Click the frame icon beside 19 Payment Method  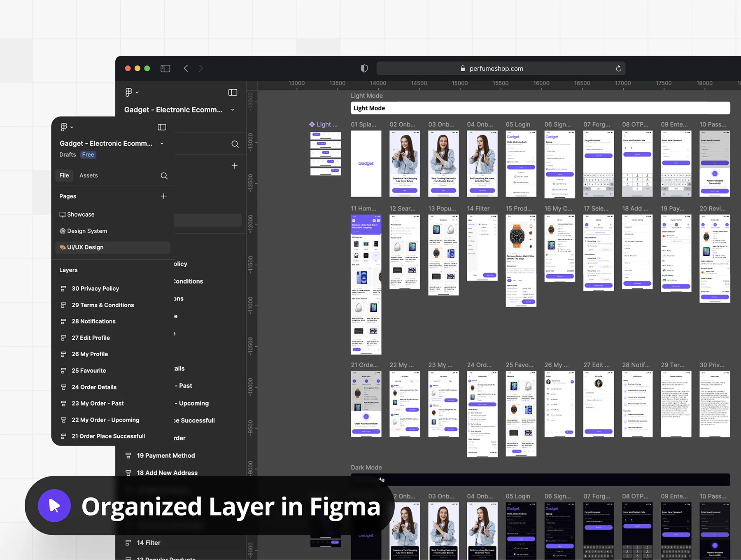128,456
